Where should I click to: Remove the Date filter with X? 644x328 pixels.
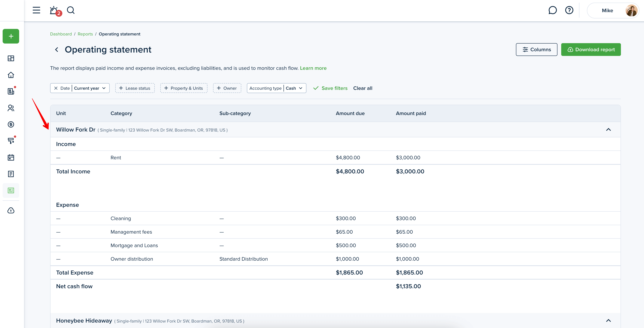point(56,88)
